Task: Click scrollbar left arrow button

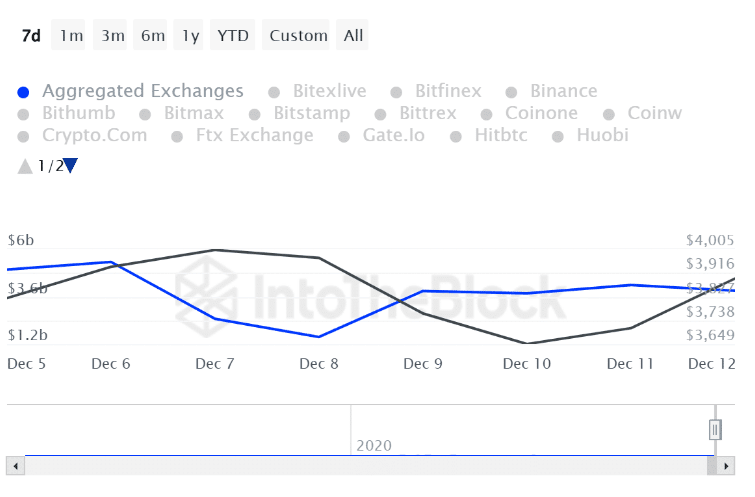Action: coord(15,466)
